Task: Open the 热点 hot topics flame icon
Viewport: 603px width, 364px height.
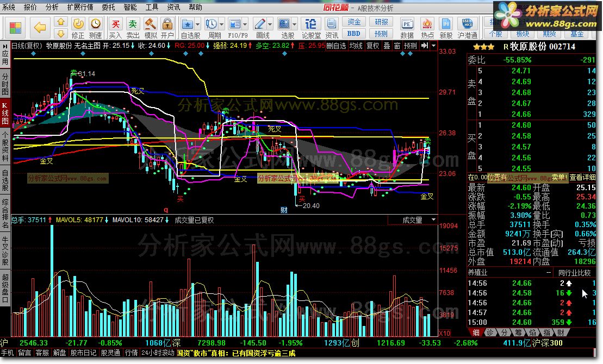Action: pyautogui.click(x=427, y=28)
